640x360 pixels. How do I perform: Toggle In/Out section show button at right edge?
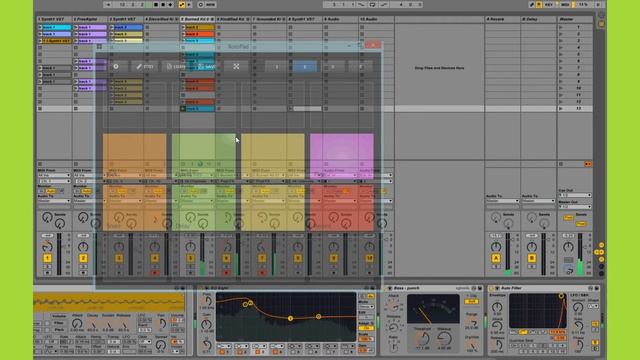(x=602, y=245)
